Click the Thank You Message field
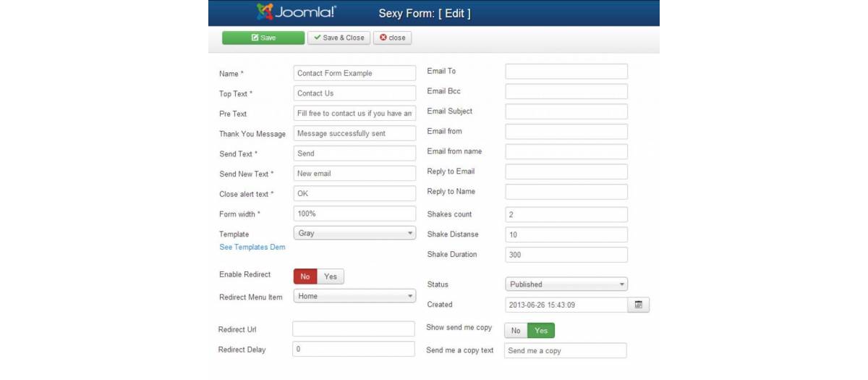Image resolution: width=868 pixels, height=380 pixels. [x=354, y=133]
